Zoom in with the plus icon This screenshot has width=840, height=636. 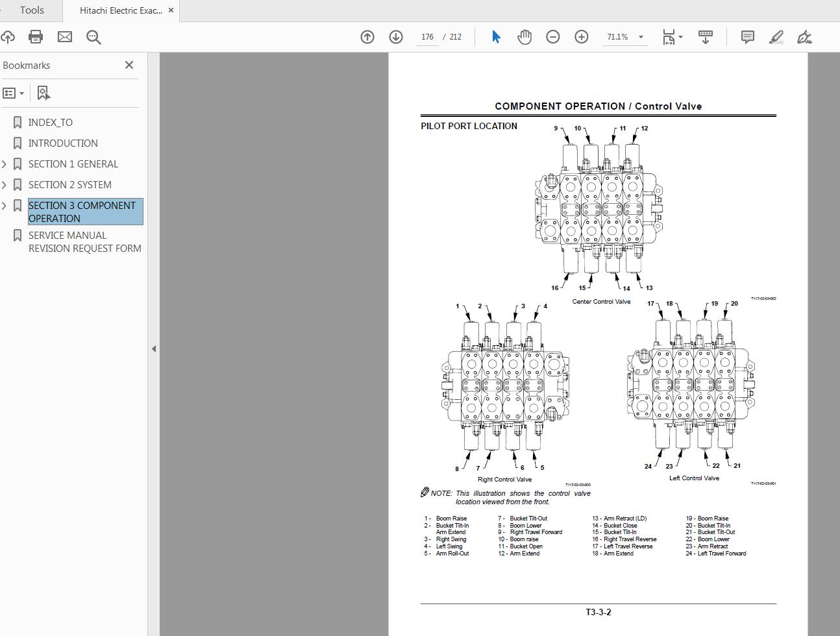tap(582, 37)
